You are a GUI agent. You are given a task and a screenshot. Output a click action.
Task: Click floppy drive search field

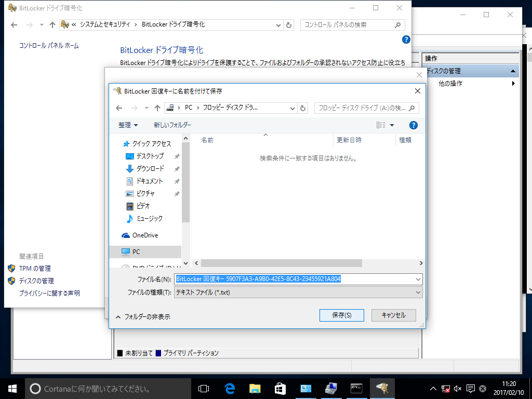[x=366, y=108]
